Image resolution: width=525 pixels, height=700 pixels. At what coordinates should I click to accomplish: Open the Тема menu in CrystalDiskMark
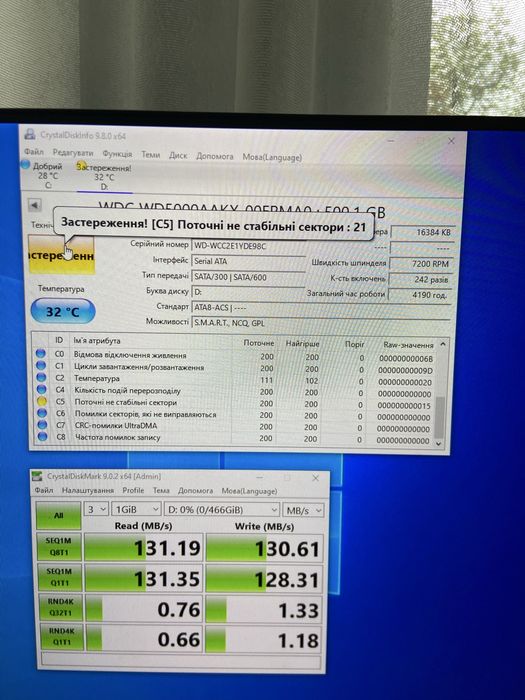[x=161, y=491]
